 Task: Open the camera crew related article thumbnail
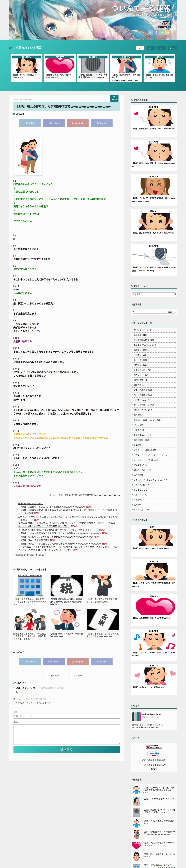pos(30,619)
